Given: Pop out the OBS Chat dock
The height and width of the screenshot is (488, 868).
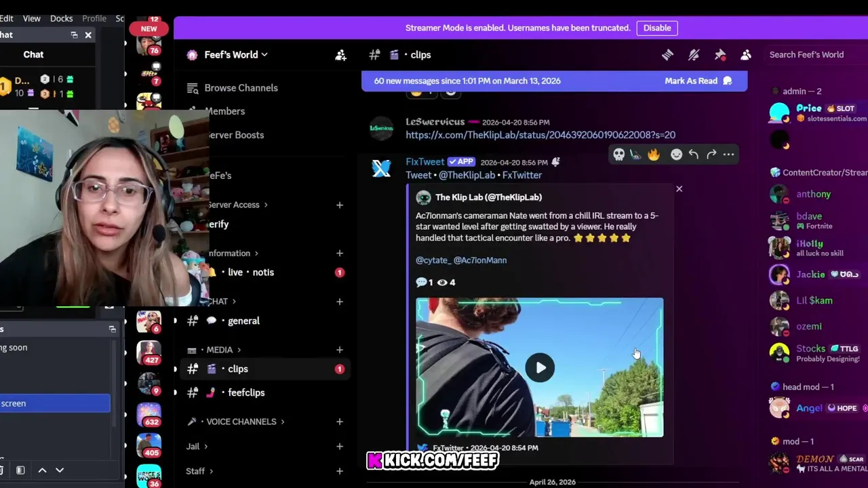Looking at the screenshot, I should (x=74, y=35).
